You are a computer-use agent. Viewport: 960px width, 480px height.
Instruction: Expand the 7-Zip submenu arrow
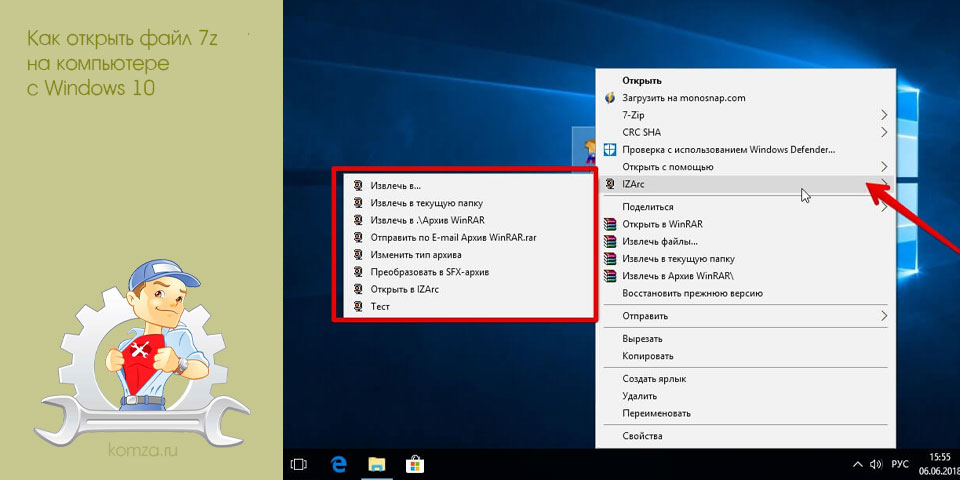(884, 115)
